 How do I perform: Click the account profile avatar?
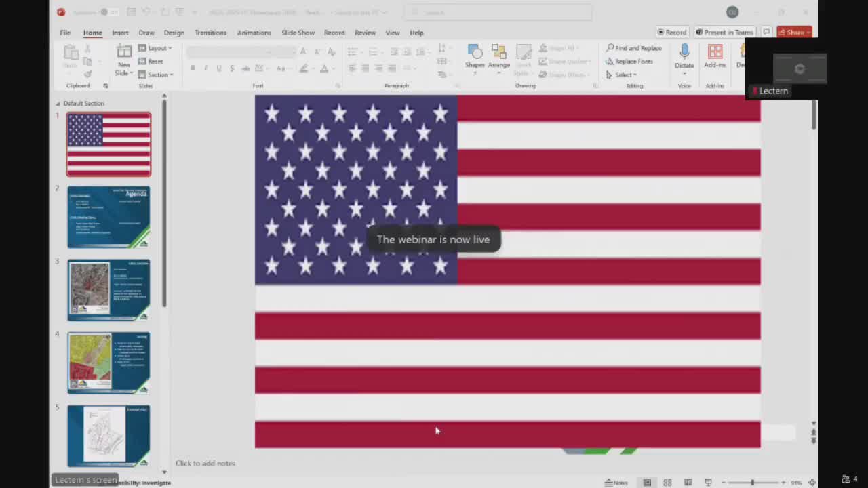[x=732, y=12]
